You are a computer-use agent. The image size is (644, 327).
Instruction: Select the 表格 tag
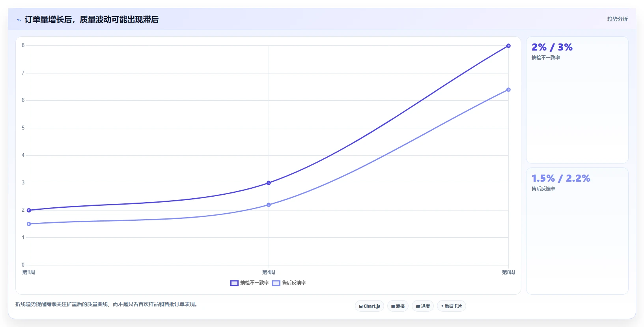[x=398, y=306]
